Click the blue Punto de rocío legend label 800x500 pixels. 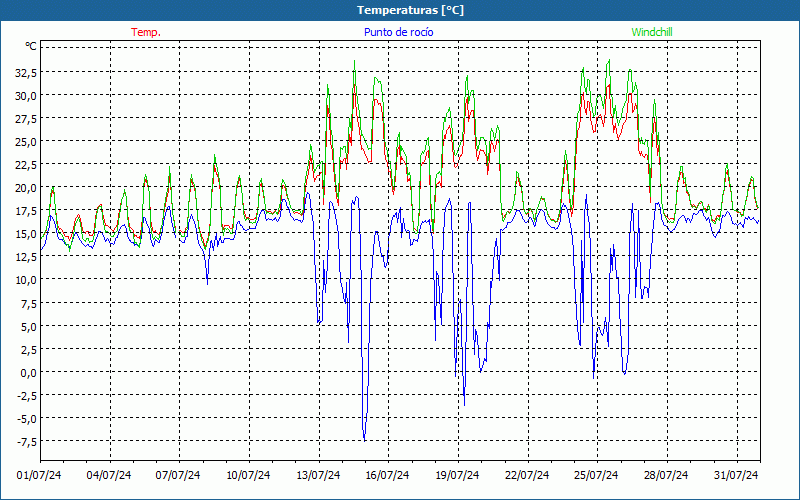click(x=398, y=32)
